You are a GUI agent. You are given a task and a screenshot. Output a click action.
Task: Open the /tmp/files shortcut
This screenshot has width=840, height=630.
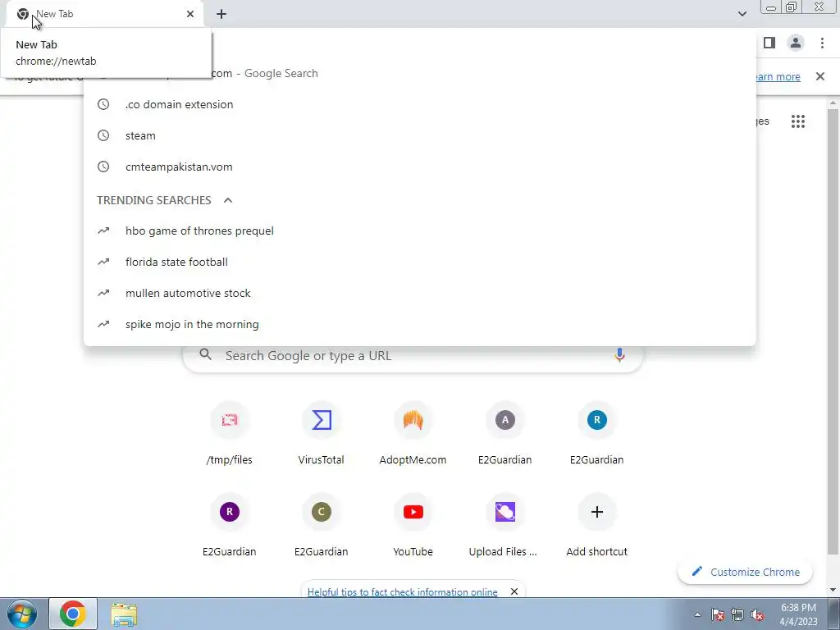tap(230, 435)
